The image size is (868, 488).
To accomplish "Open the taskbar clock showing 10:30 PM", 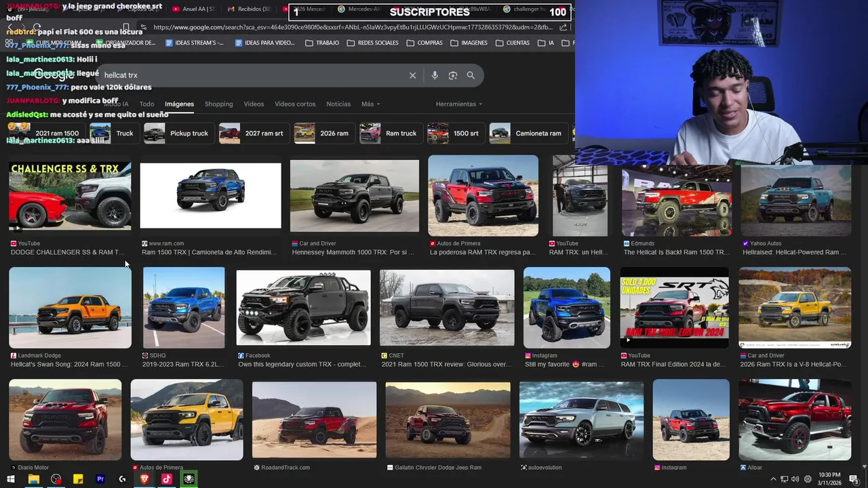I will pos(829,479).
